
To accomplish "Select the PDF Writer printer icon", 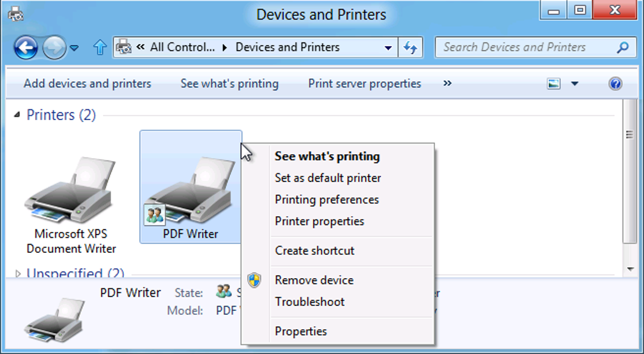I will [x=191, y=187].
